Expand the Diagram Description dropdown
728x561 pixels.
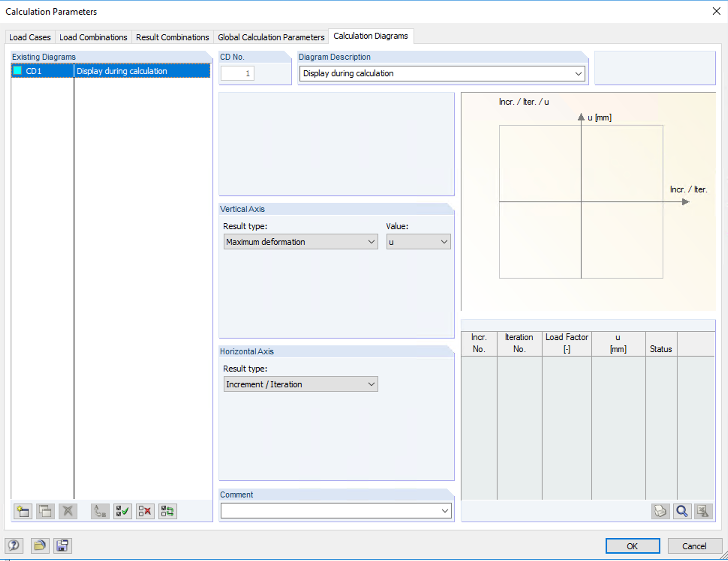click(x=578, y=73)
